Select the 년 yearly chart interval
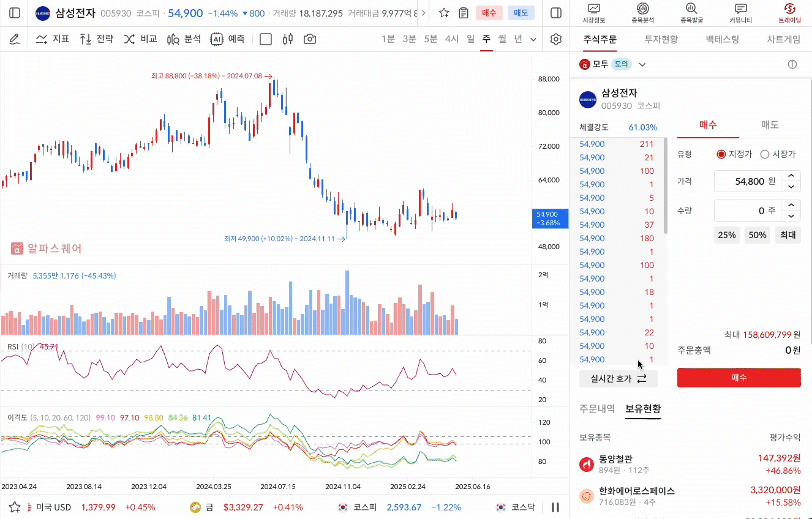812x519 pixels. point(518,39)
